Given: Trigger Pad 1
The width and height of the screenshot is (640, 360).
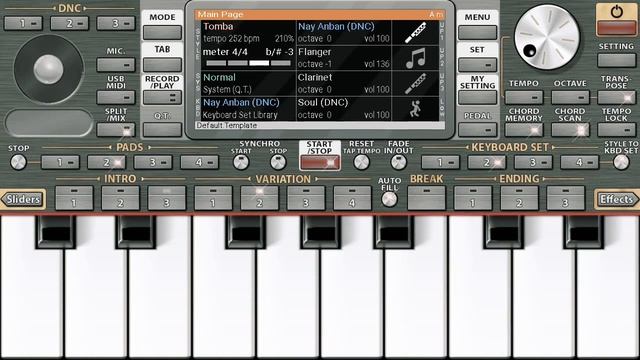Looking at the screenshot, I should [60, 162].
